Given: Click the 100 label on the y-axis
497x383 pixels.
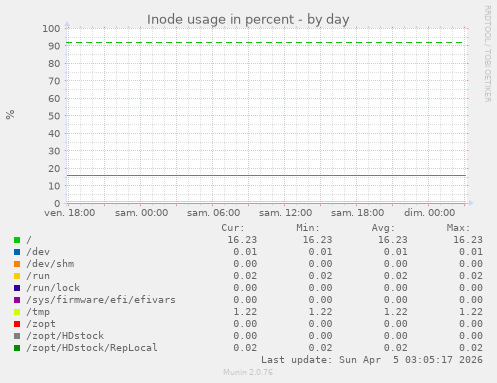Looking at the screenshot, I should (x=51, y=29).
